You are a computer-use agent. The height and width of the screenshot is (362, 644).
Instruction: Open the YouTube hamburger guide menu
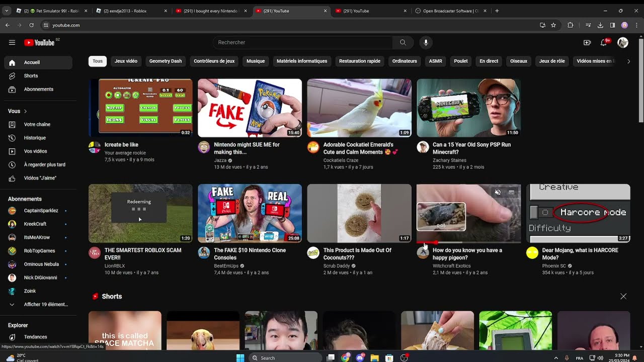pos(12,43)
